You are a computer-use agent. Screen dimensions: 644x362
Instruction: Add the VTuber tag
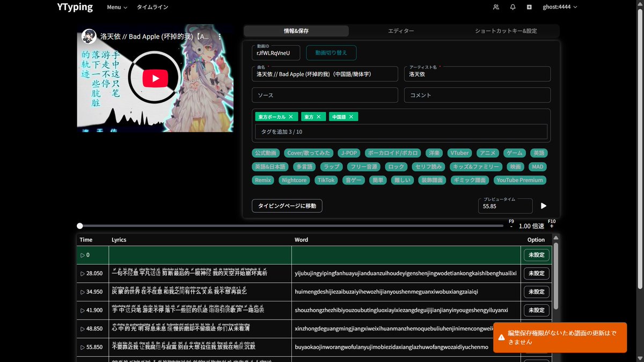pyautogui.click(x=459, y=153)
